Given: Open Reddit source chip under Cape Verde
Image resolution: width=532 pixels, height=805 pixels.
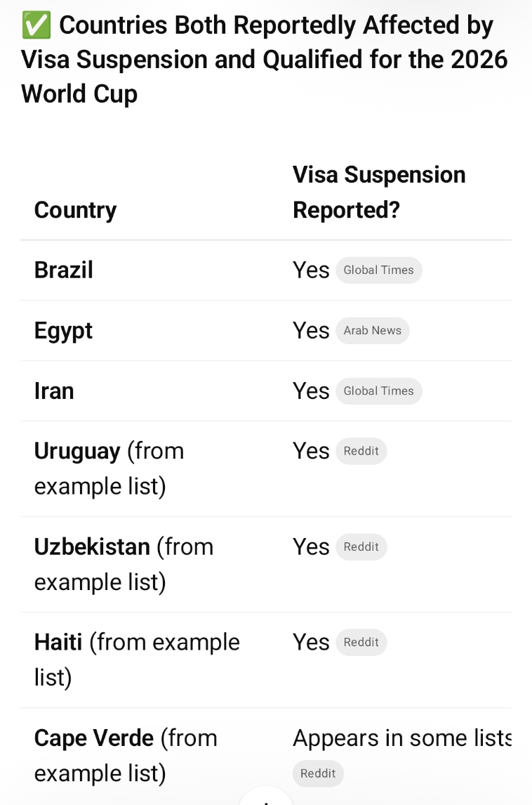Looking at the screenshot, I should 318,773.
